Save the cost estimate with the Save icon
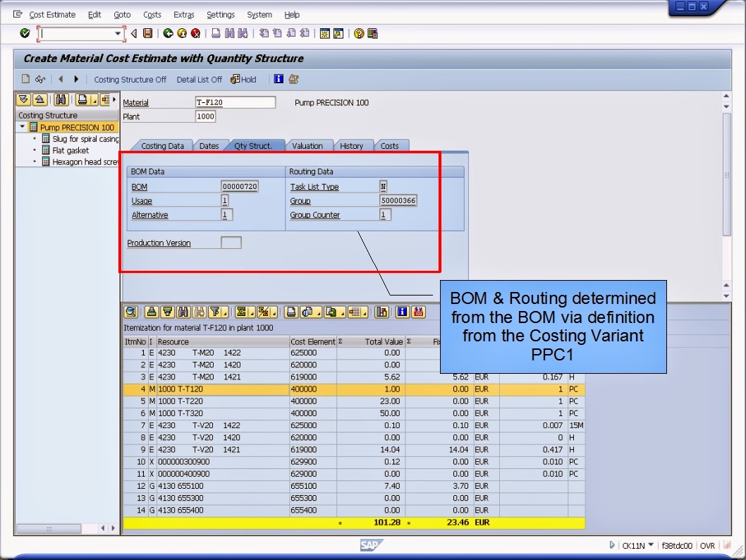The height and width of the screenshot is (560, 746). point(147,33)
